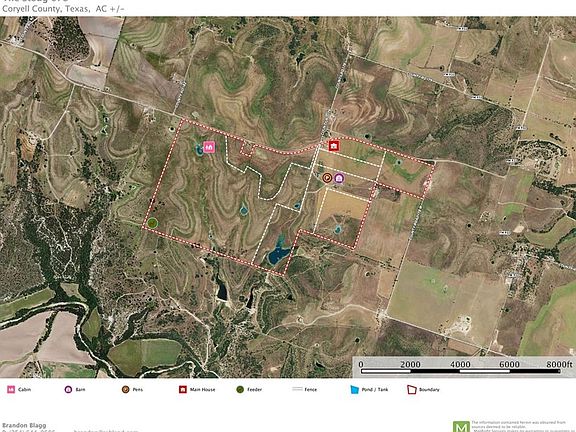Click the green M logo at bottom right
Viewport: 576px width, 432px height.
[461, 426]
